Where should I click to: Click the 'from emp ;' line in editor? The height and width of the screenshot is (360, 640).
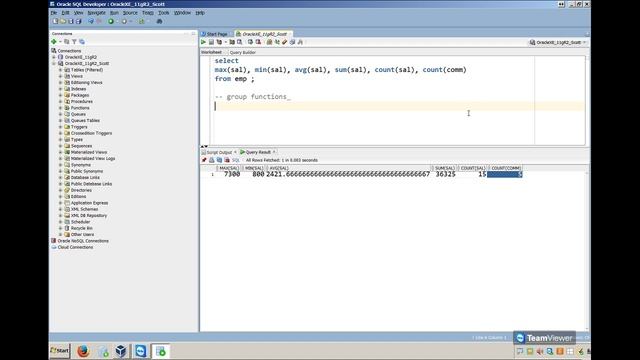pos(234,79)
